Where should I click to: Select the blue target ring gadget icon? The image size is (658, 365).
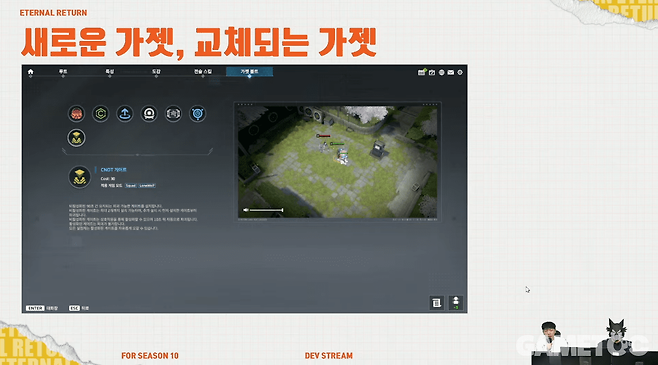pyautogui.click(x=197, y=114)
